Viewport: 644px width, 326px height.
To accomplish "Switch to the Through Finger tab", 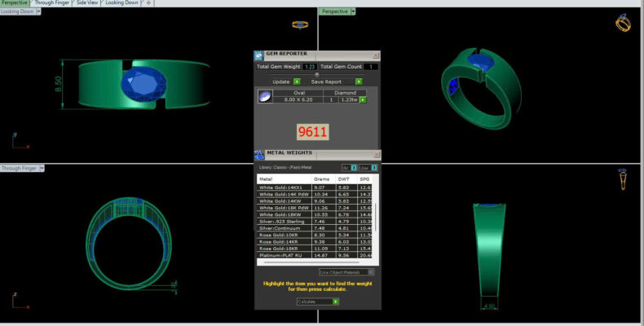I will click(x=51, y=3).
